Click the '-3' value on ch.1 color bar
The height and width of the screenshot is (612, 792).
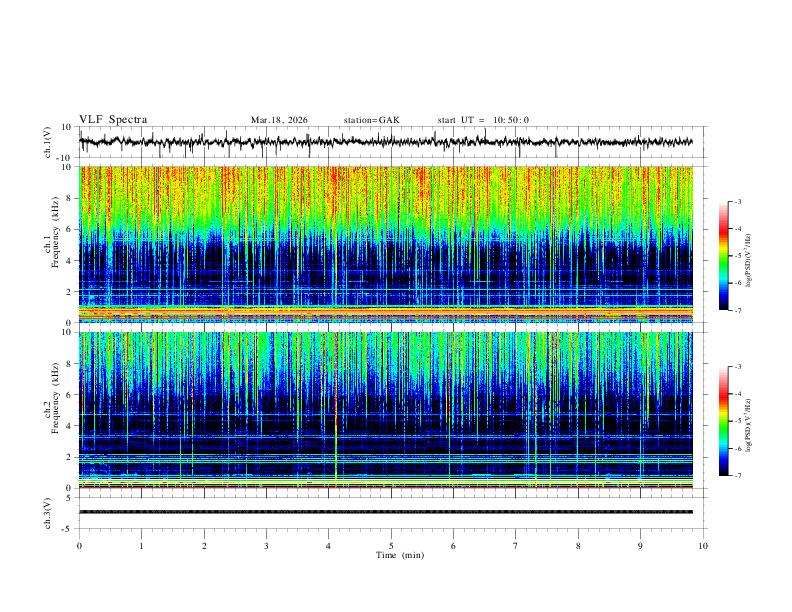[737, 201]
